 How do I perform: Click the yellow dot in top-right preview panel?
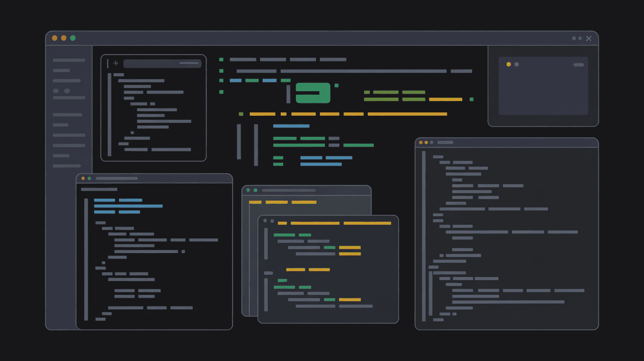point(509,64)
